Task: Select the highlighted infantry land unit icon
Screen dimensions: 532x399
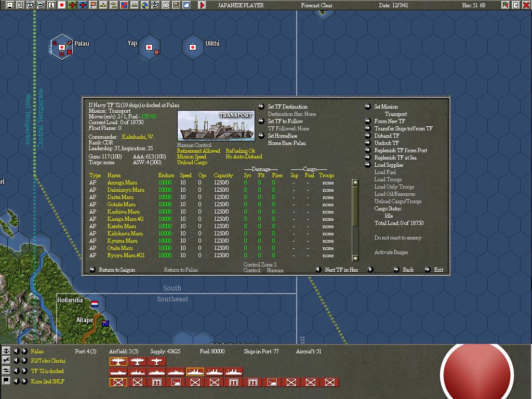Action: (118, 383)
